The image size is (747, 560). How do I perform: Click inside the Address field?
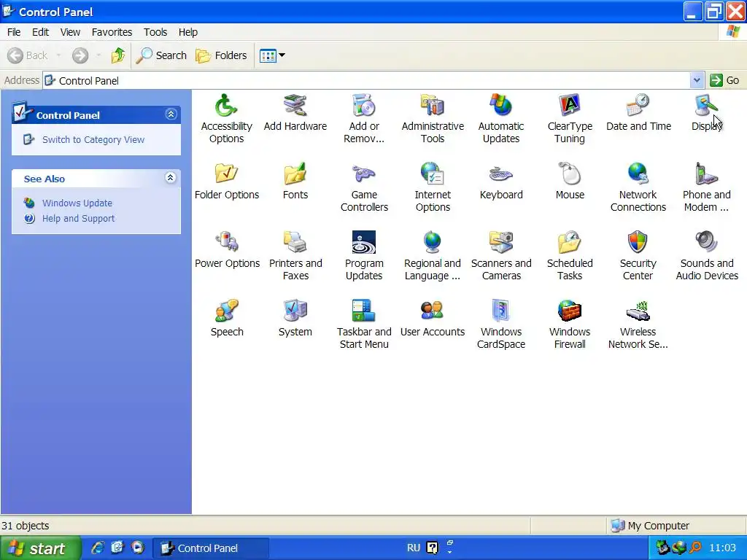pos(366,80)
